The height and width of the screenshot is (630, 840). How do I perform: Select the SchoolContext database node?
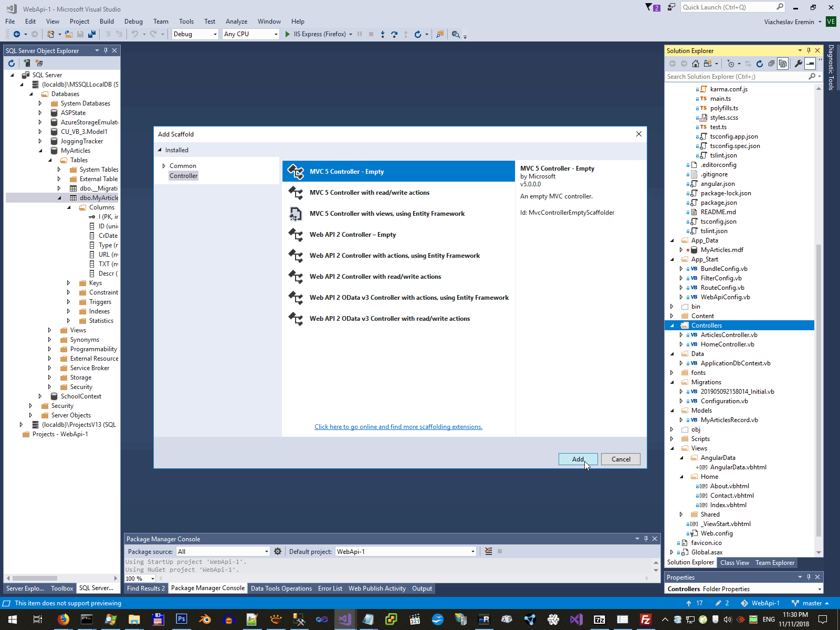point(81,396)
